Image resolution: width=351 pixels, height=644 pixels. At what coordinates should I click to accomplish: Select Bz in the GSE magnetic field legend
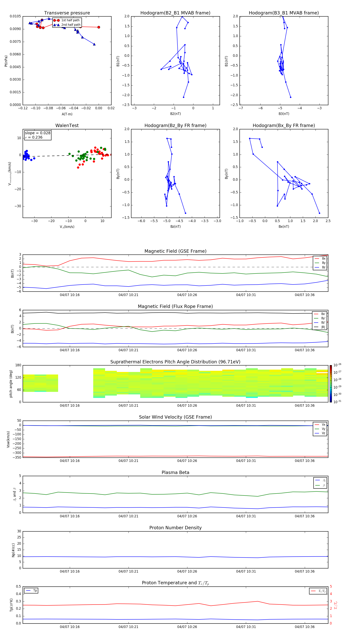coord(320,267)
